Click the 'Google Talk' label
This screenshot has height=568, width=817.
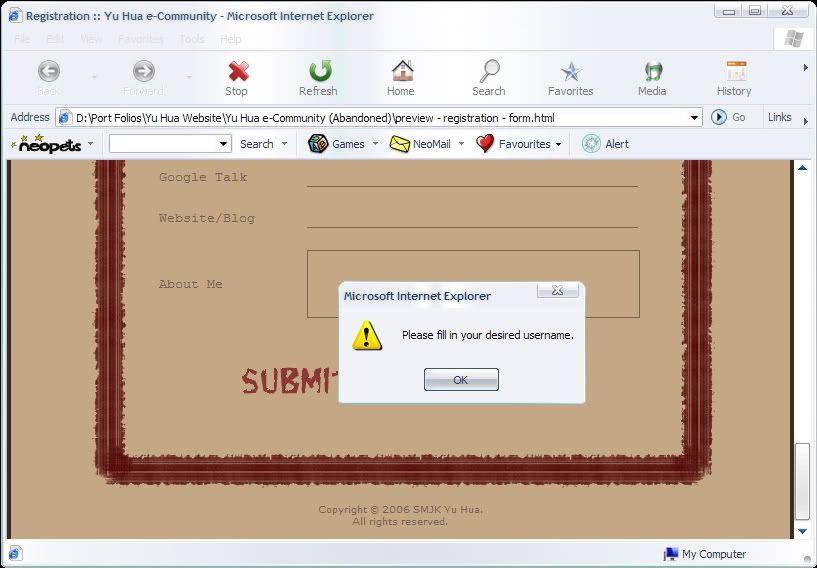click(203, 177)
